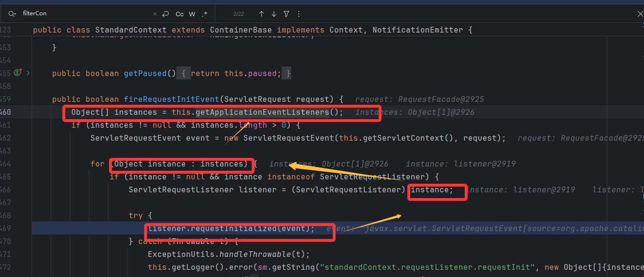Close the find bar
The width and height of the screenshot is (644, 277).
(x=640, y=14)
